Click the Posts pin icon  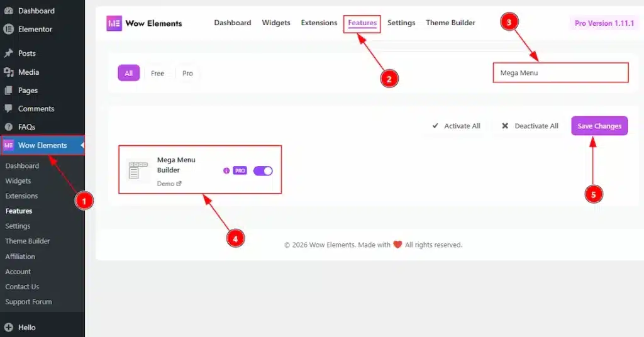point(8,53)
